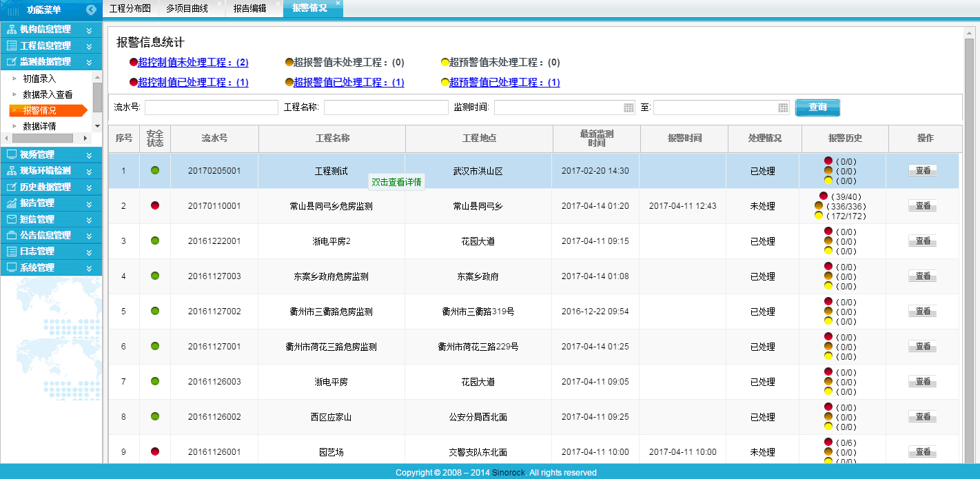Click green status dot for 浙电平房2 row
This screenshot has width=980, height=479.
(x=155, y=241)
